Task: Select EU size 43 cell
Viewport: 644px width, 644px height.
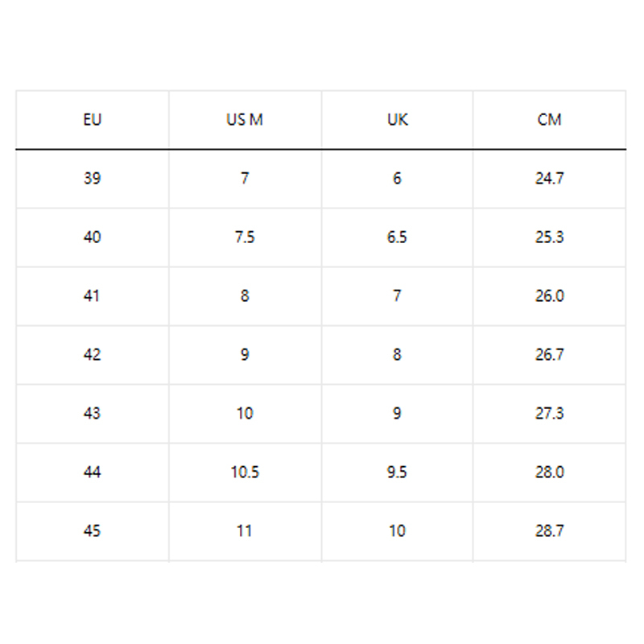Action: pos(93,414)
